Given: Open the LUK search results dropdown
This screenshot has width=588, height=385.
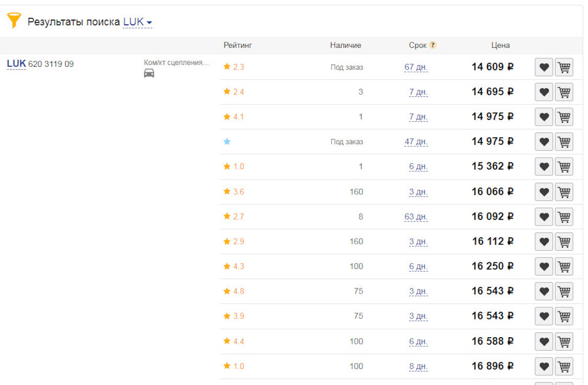Looking at the screenshot, I should [x=137, y=22].
